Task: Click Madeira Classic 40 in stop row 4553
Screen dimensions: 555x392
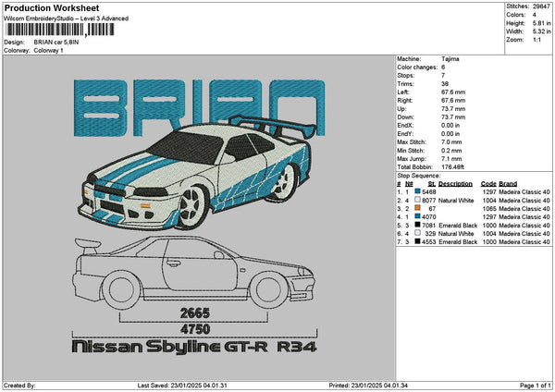Action: pyautogui.click(x=524, y=242)
